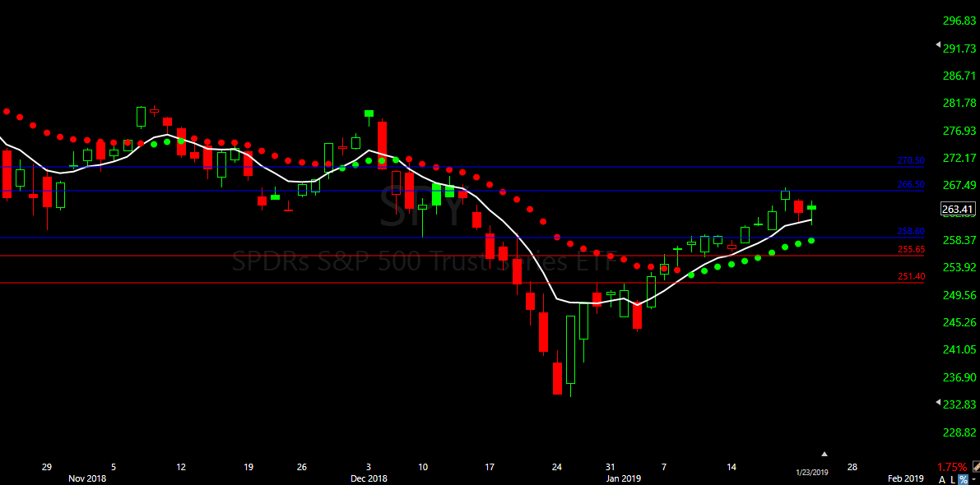The height and width of the screenshot is (485, 980).
Task: Click the Feb 2019 month label
Action: [906, 478]
